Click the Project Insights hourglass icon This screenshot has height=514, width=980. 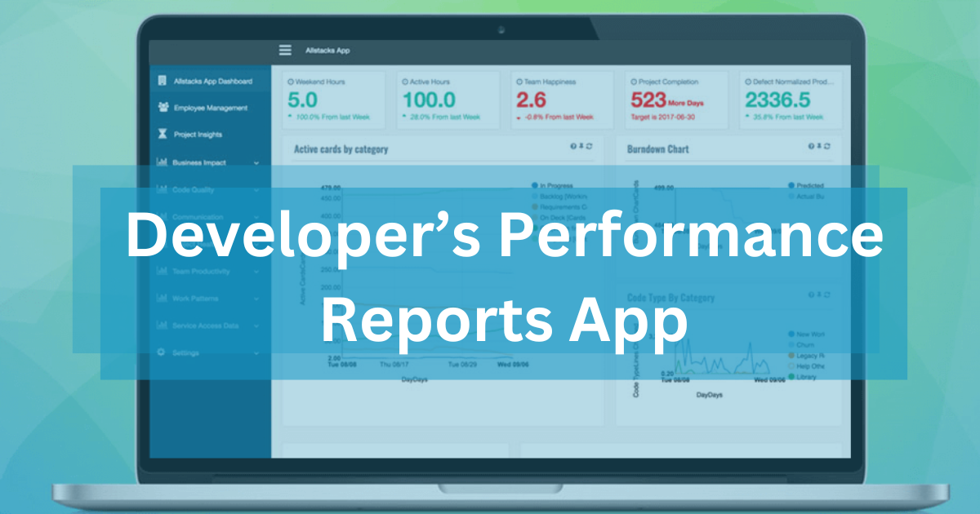tap(162, 133)
